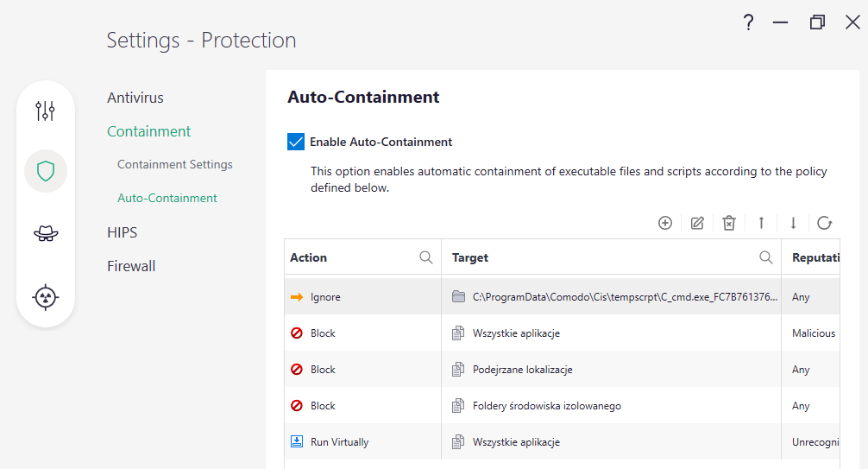Click the edit rule pencil icon
The height and width of the screenshot is (469, 868).
[697, 223]
